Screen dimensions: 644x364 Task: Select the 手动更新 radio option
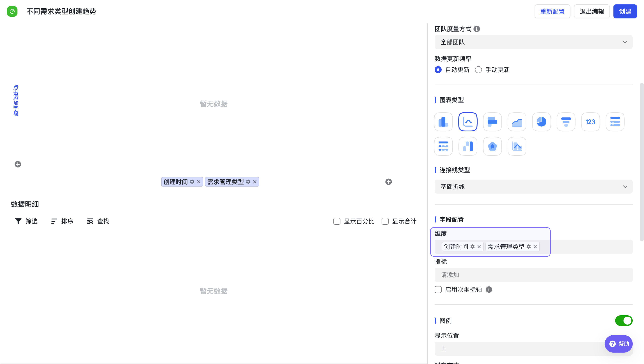(478, 70)
